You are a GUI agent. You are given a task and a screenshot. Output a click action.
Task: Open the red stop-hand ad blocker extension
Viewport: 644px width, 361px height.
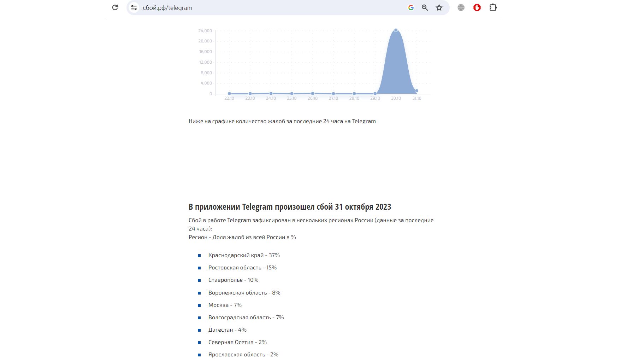(477, 7)
